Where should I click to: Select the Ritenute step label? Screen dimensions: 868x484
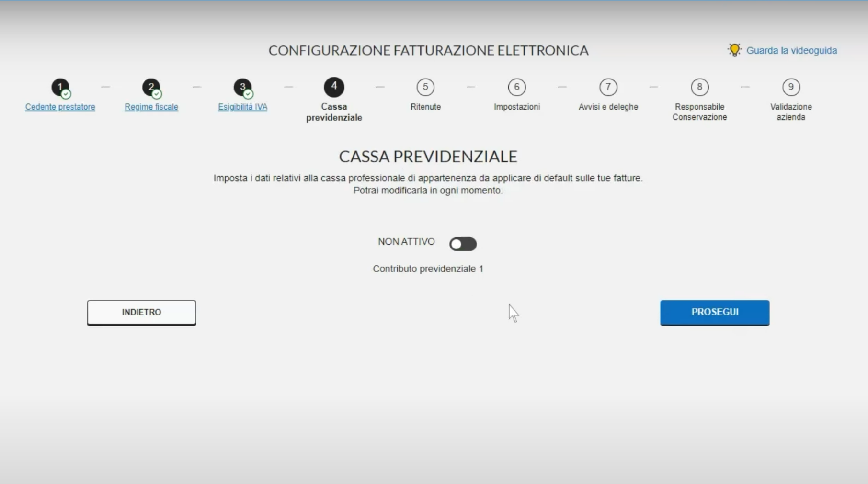425,107
